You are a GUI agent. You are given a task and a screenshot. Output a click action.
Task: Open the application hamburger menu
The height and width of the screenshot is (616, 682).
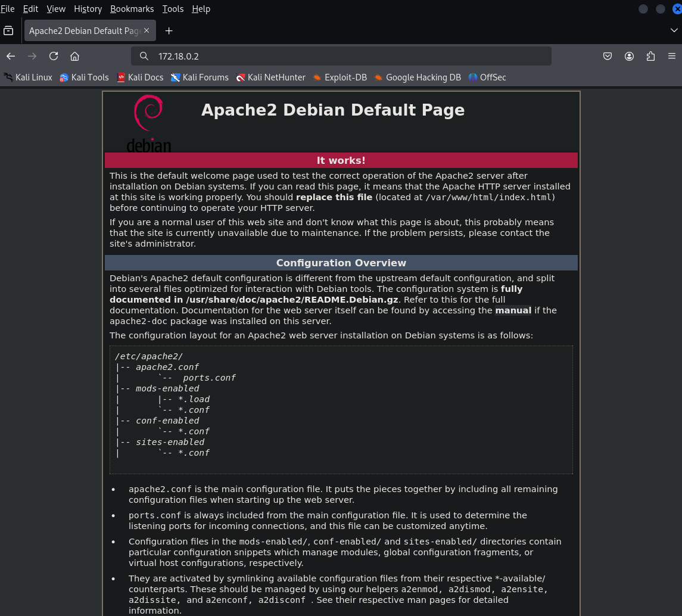(671, 56)
